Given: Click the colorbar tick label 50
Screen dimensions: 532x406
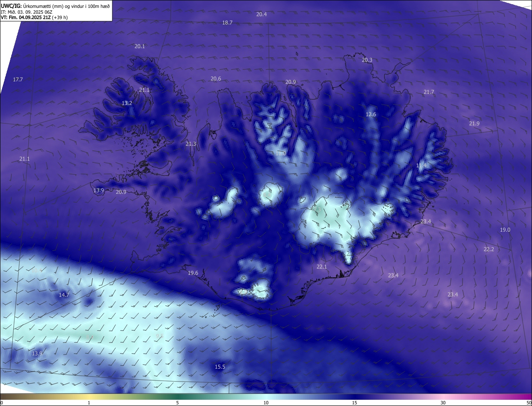Looking at the screenshot, I should click(x=529, y=403).
